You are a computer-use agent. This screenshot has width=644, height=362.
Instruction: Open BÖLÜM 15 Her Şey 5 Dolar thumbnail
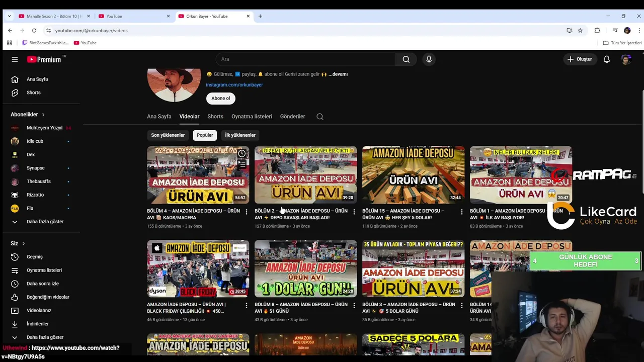pyautogui.click(x=414, y=175)
